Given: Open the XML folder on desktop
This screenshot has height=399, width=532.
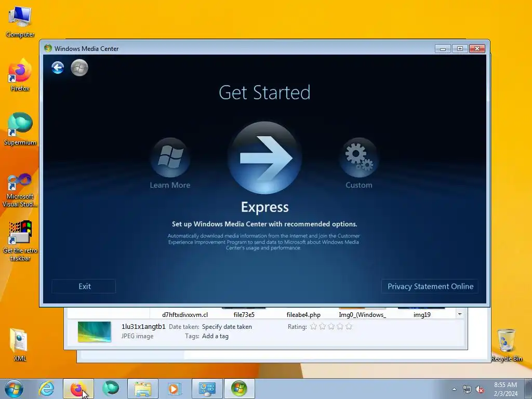Looking at the screenshot, I should pos(19,344).
